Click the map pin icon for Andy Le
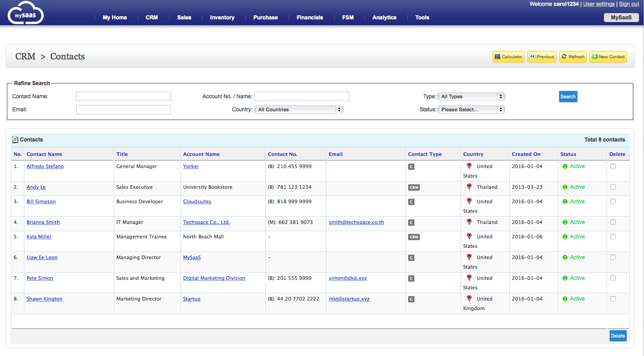The image size is (644, 356). point(469,187)
